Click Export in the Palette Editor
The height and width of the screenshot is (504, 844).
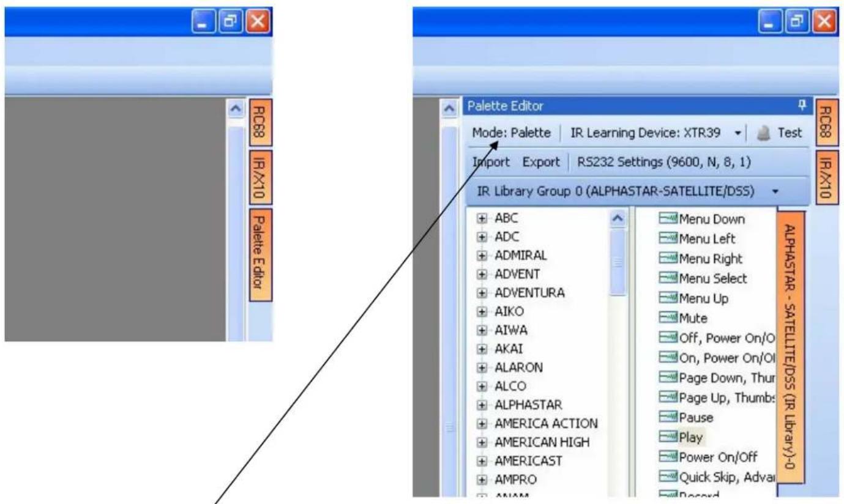point(541,162)
